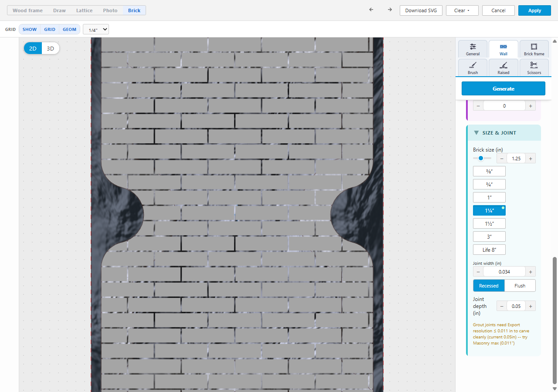Toggle grid SHOW option
558x392 pixels.
30,30
